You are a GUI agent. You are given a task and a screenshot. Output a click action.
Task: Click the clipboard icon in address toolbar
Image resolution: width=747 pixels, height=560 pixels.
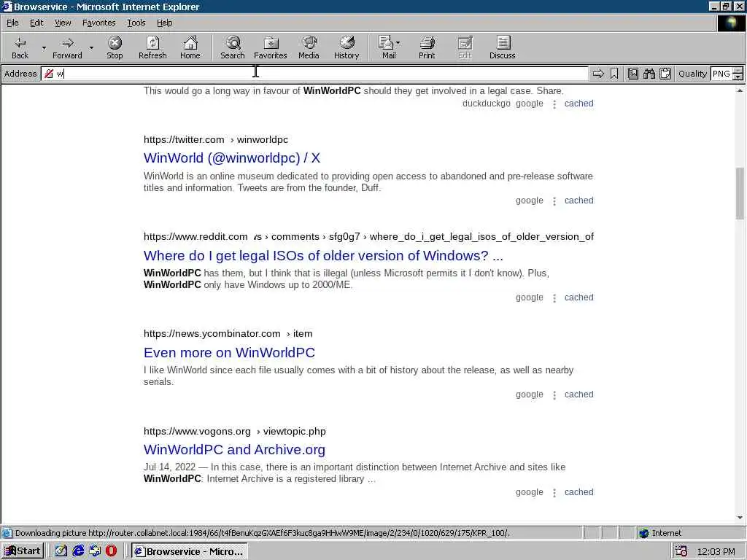coord(665,74)
